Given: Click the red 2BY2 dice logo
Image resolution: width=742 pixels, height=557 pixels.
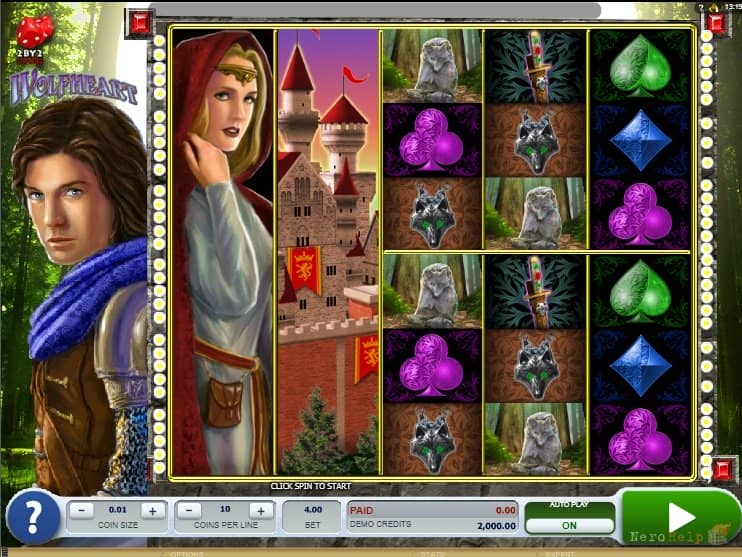Looking at the screenshot, I should [x=33, y=38].
